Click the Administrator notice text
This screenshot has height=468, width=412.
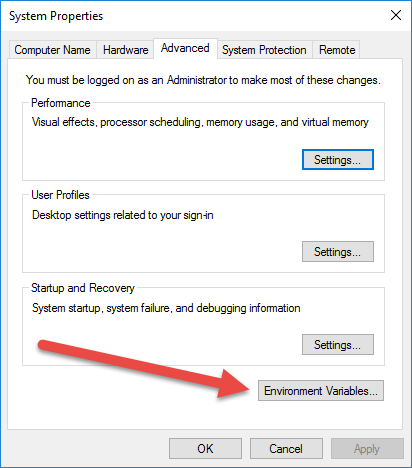pyautogui.click(x=203, y=80)
